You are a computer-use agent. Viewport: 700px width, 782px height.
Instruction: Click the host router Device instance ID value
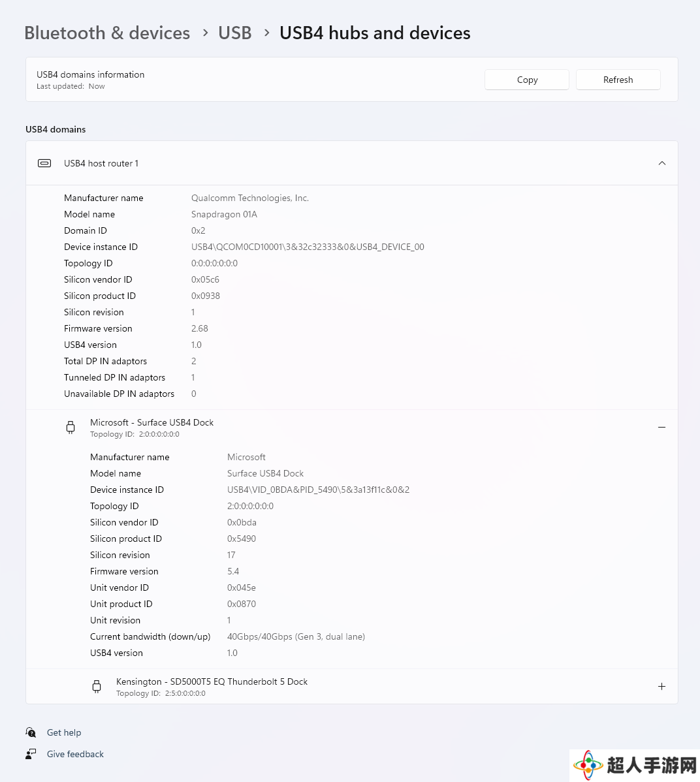coord(308,247)
